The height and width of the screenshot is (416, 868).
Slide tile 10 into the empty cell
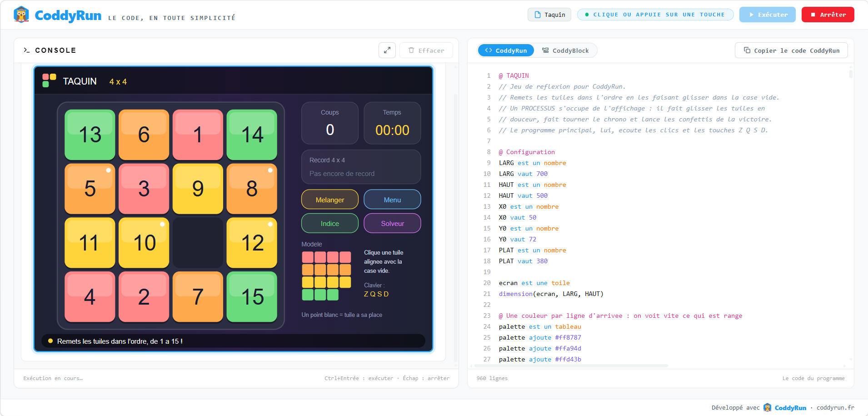tap(144, 243)
